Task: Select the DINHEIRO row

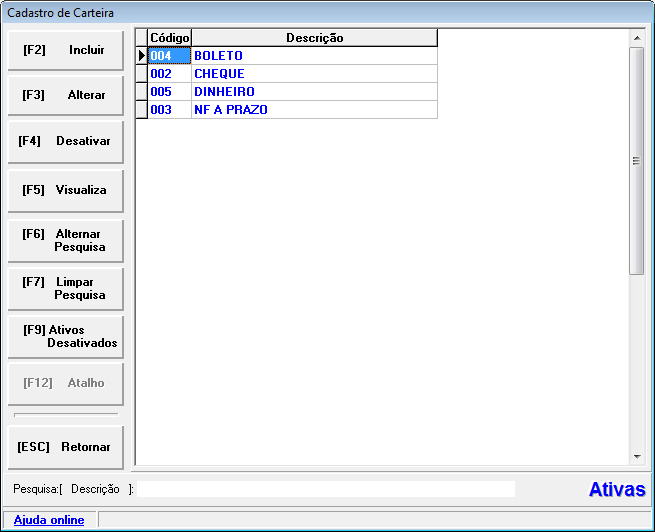Action: (314, 92)
